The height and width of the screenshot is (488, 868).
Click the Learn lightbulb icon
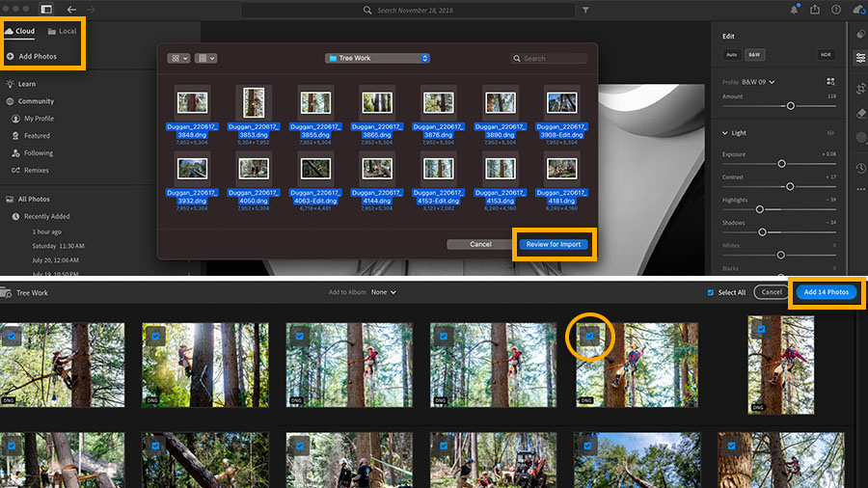coord(10,84)
